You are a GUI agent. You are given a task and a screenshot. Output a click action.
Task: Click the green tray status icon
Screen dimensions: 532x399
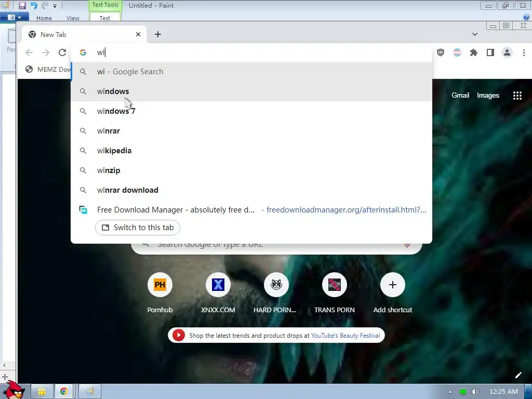coord(463,392)
